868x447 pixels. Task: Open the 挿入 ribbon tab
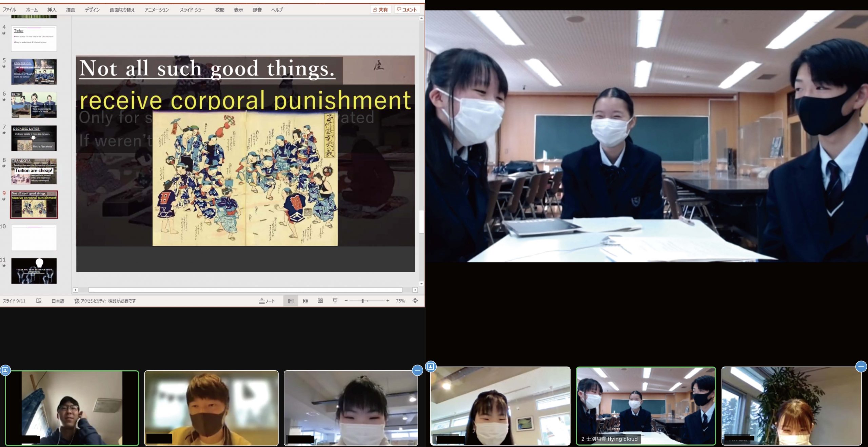(x=52, y=10)
